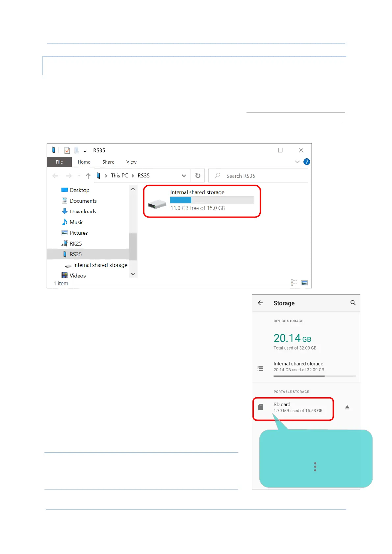The image size is (392, 554).
Task: Open the View ribbon tab
Action: [x=131, y=162]
